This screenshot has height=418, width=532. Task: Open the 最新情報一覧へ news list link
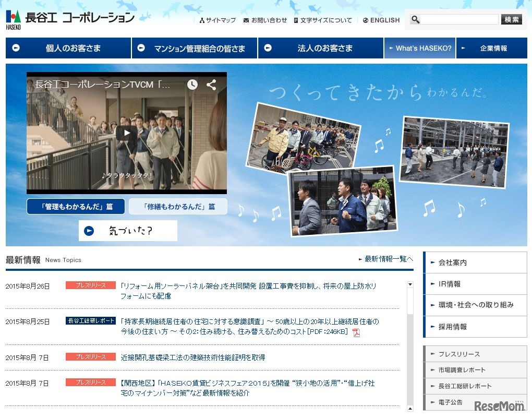[387, 258]
